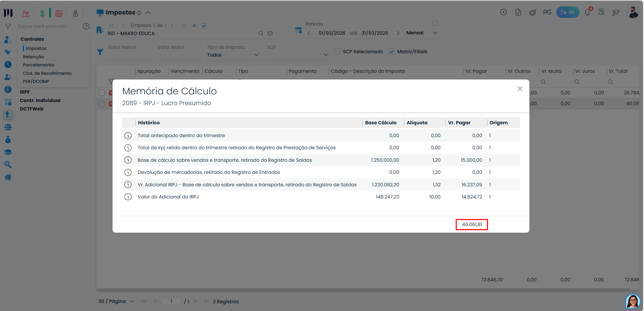
Task: Click the help question mark beside search
Action: pyautogui.click(x=86, y=26)
